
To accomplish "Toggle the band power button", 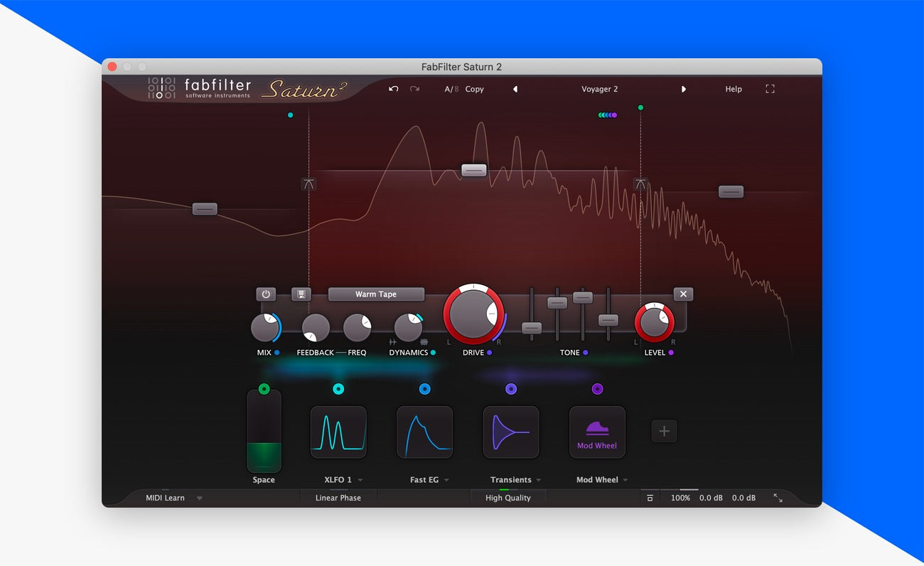I will [266, 294].
